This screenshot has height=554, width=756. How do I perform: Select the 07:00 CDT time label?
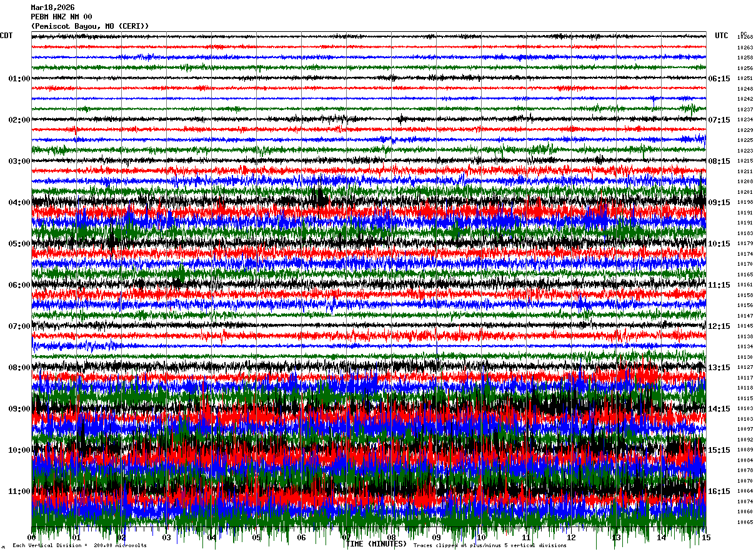tap(19, 326)
